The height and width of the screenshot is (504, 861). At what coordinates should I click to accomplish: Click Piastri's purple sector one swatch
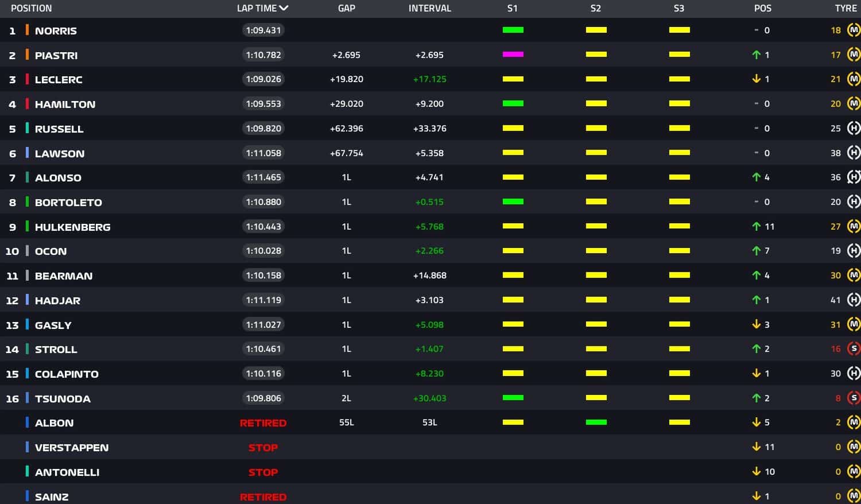513,55
